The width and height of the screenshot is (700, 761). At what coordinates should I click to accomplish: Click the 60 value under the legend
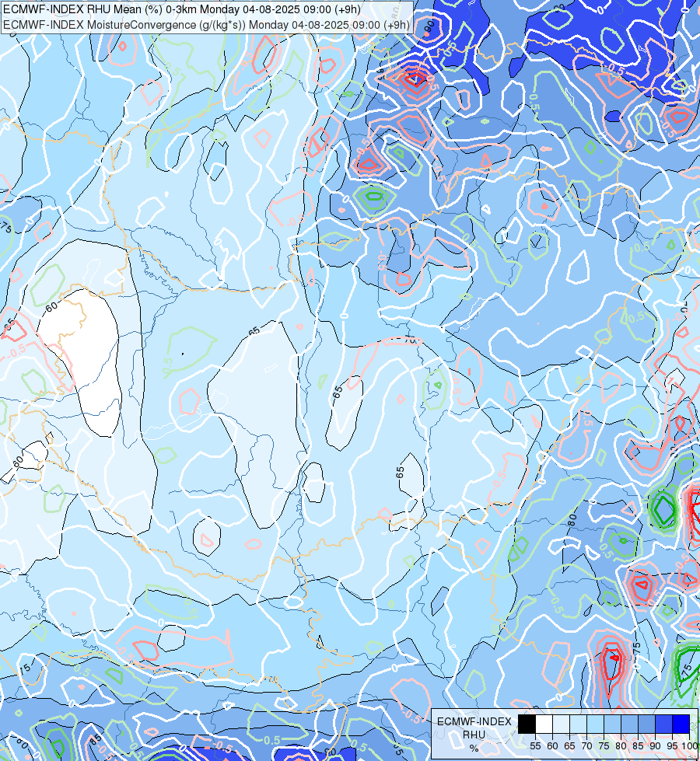coord(552,746)
